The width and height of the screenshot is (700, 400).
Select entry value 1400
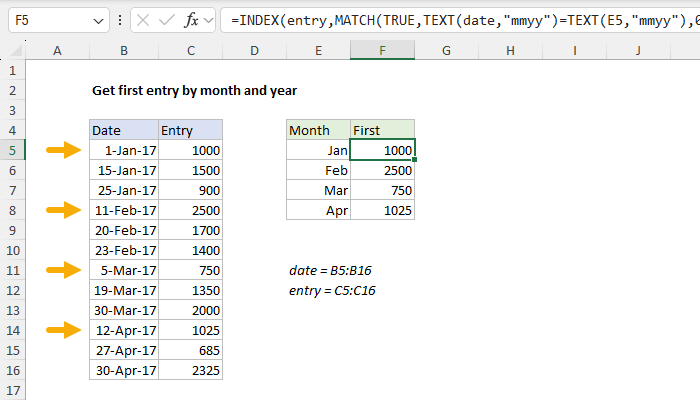pos(191,250)
